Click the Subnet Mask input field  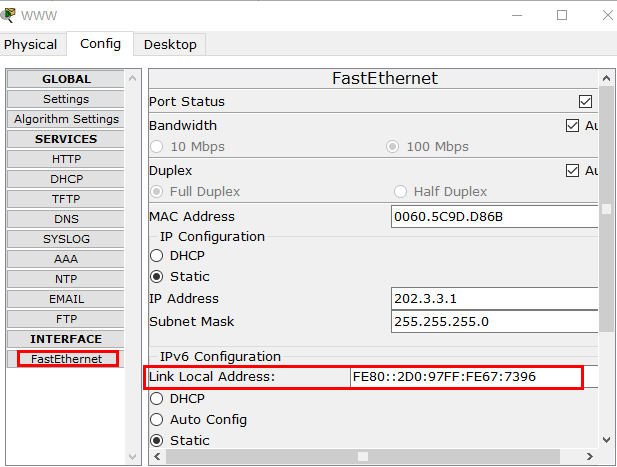pyautogui.click(x=495, y=322)
